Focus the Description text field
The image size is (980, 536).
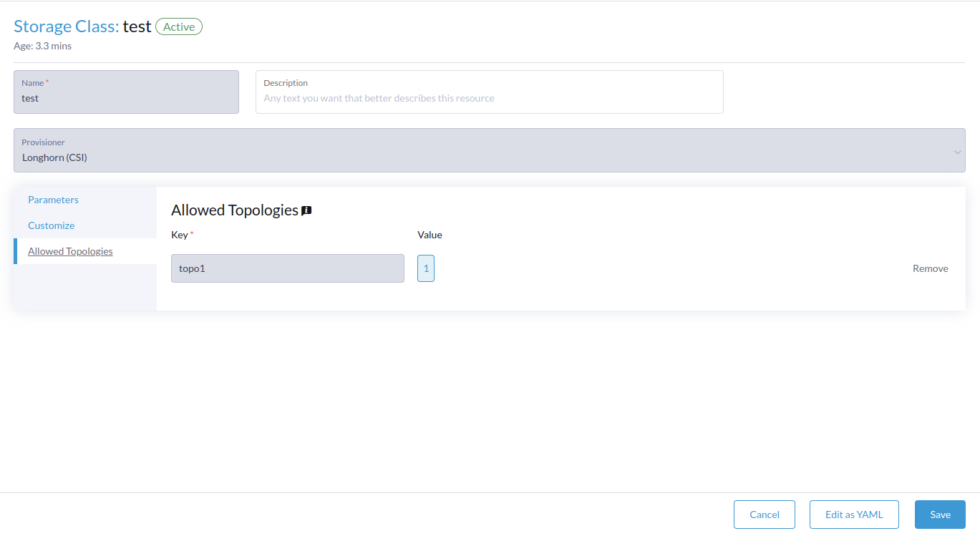pyautogui.click(x=490, y=92)
